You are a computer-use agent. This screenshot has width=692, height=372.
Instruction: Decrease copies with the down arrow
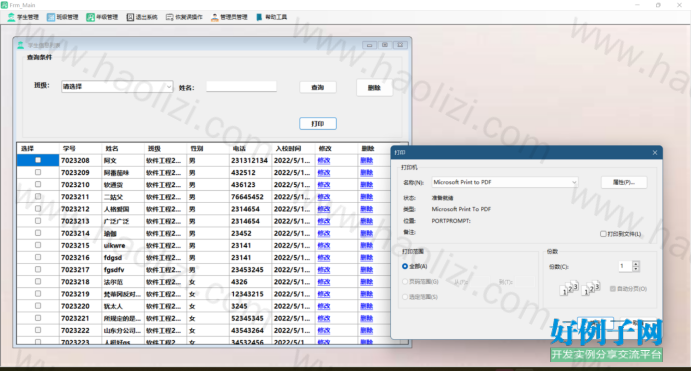coord(636,269)
